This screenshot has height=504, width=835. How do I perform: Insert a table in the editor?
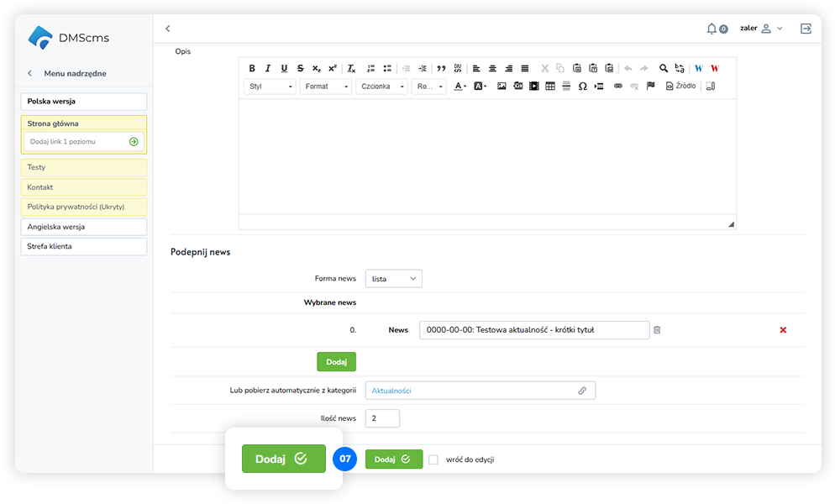click(550, 87)
